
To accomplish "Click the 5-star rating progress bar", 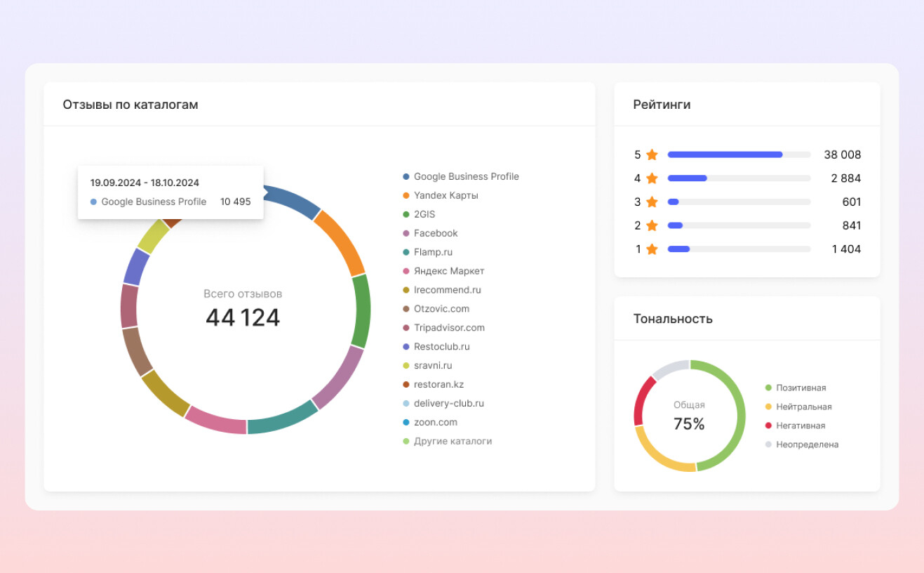I will (x=738, y=154).
